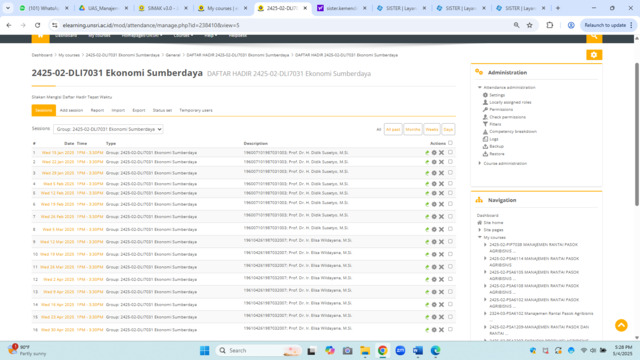
Task: Edit session Wed 26 Mar 2025 gear icon
Action: point(434,267)
